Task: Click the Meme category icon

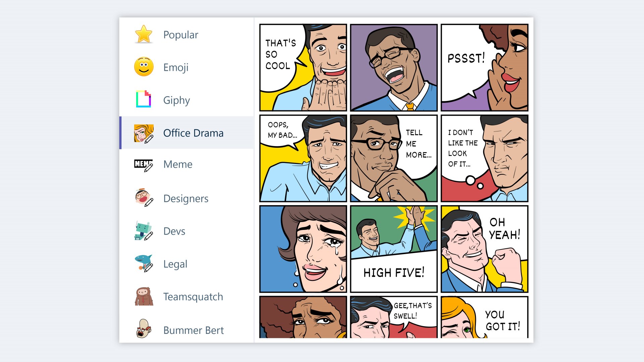Action: (x=144, y=165)
